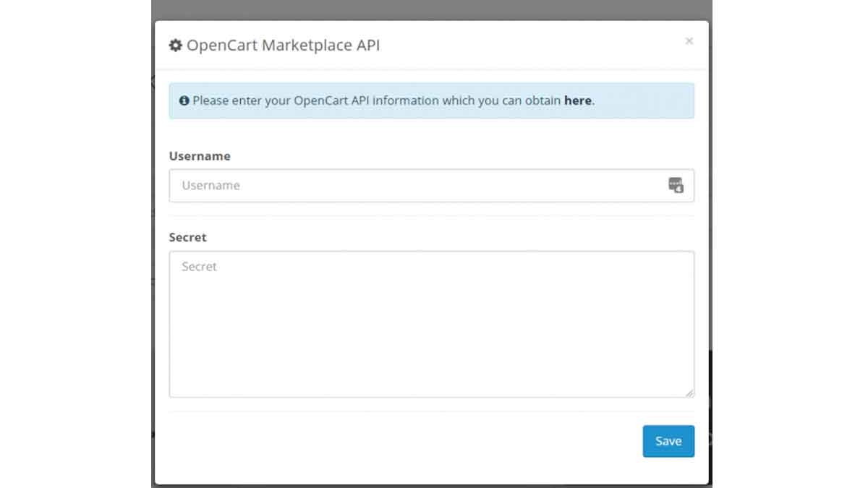
Task: Click the gear icon beside the modal title
Action: pos(176,46)
